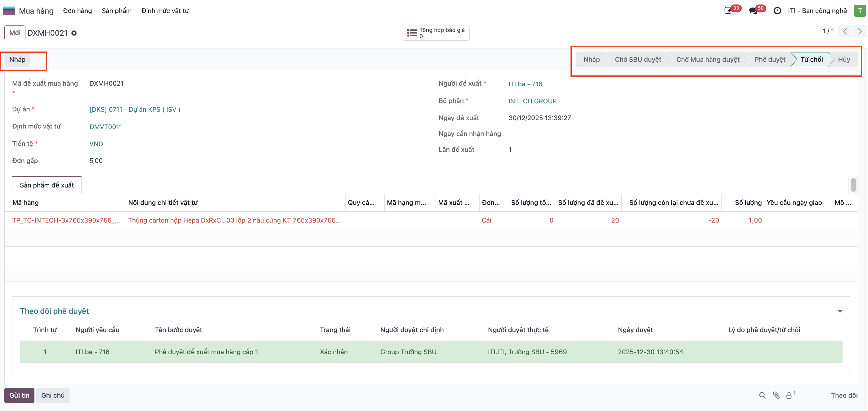Select the Chờ SBU duyệt status stage
This screenshot has width=868, height=411.
tap(638, 60)
